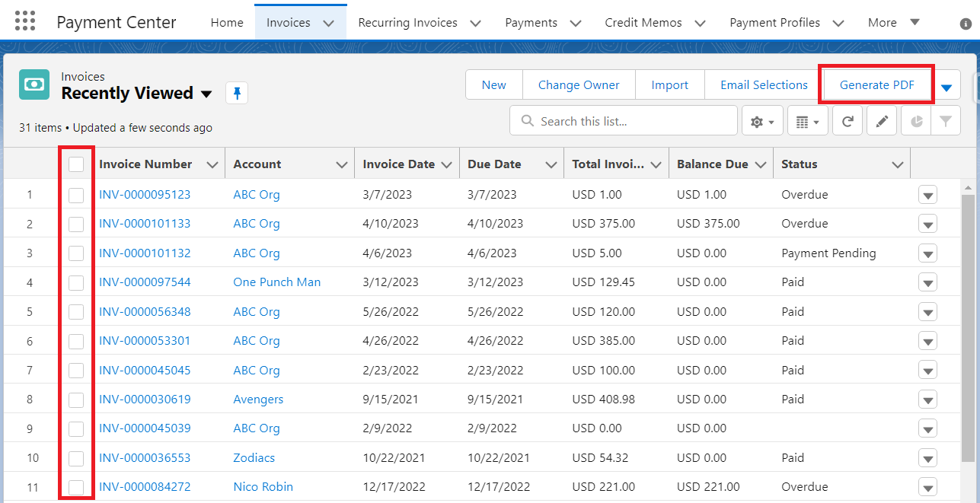This screenshot has width=980, height=503.
Task: Toggle the select-all checkbox in header
Action: (x=76, y=164)
